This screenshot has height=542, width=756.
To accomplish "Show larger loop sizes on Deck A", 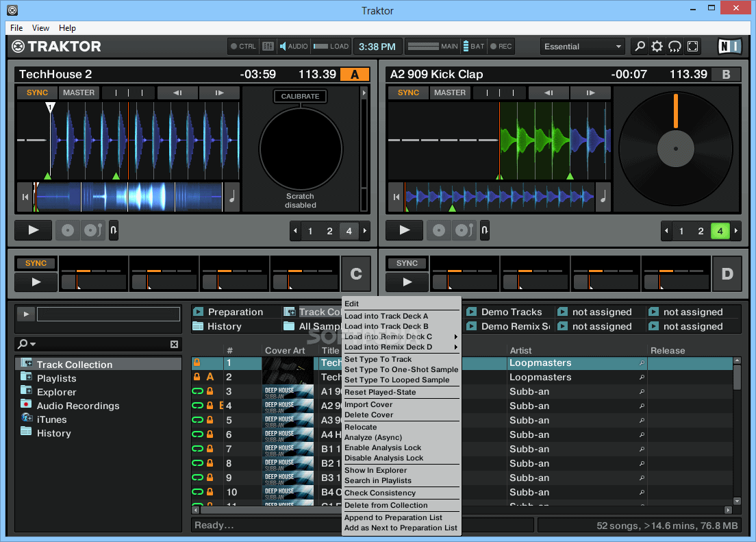I will [x=365, y=231].
